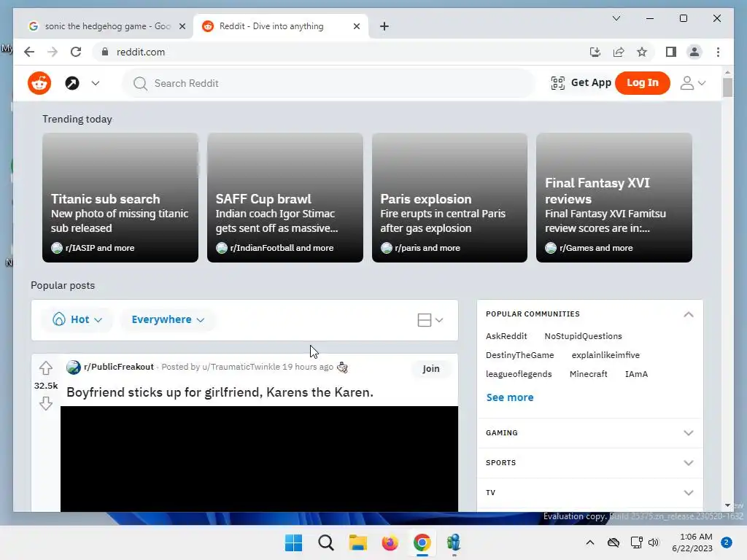This screenshot has width=747, height=560.
Task: Collapse the Popular Communities section
Action: [x=689, y=314]
